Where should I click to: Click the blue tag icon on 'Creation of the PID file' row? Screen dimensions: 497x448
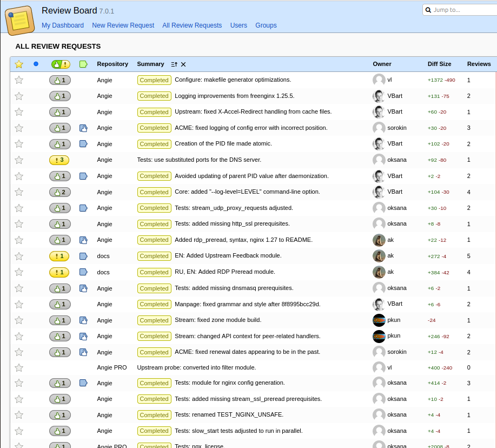pos(83,144)
